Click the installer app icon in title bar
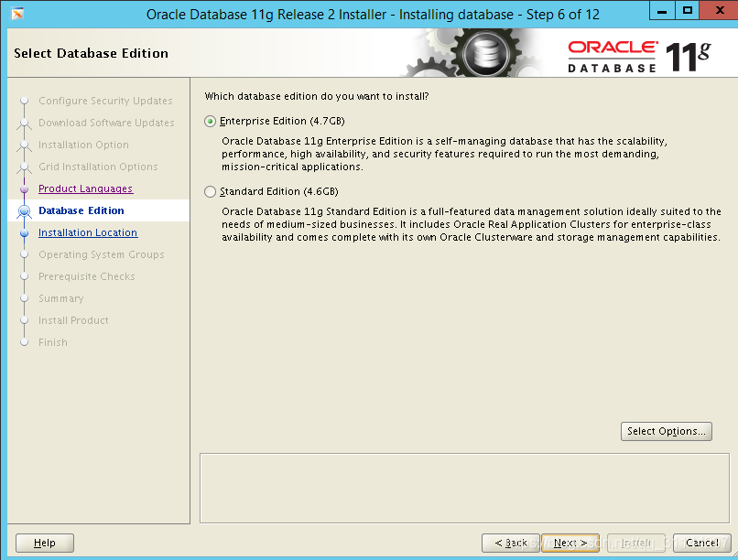This screenshot has height=560, width=738. coord(17,14)
